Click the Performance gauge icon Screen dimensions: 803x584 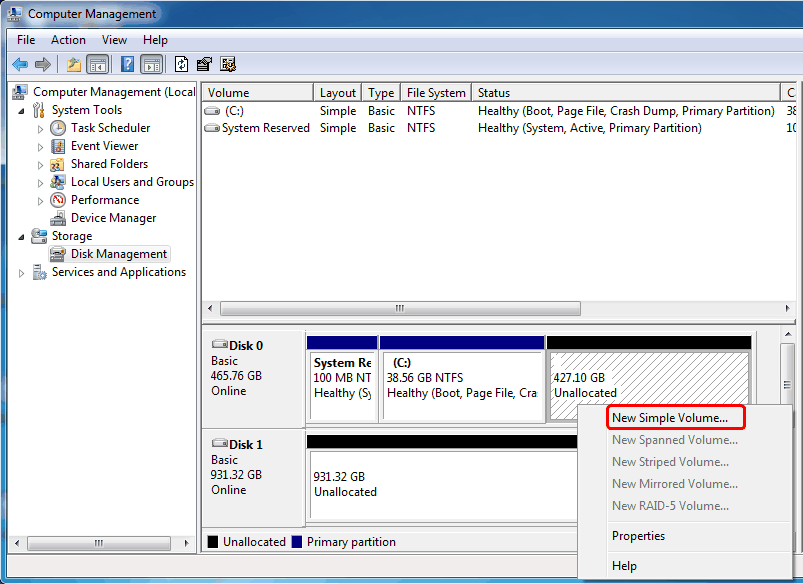pyautogui.click(x=58, y=200)
